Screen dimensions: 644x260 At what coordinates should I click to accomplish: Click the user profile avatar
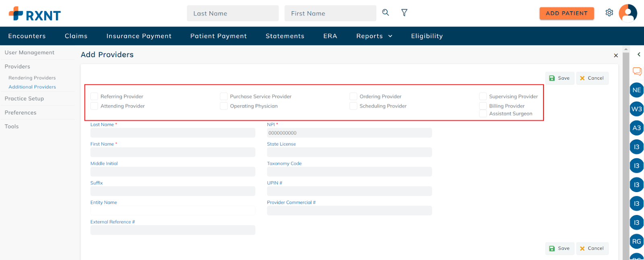pyautogui.click(x=627, y=13)
